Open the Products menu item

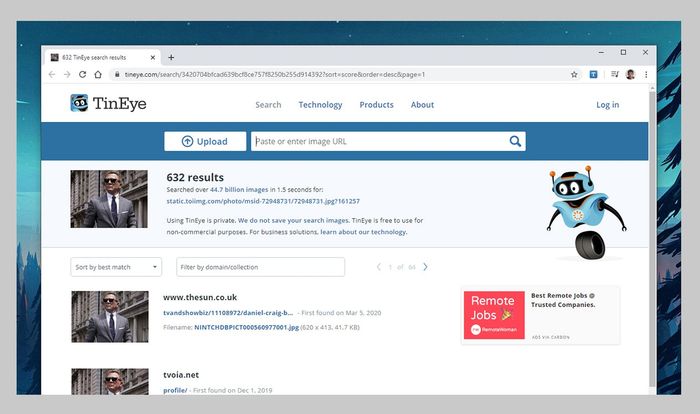pyautogui.click(x=376, y=105)
